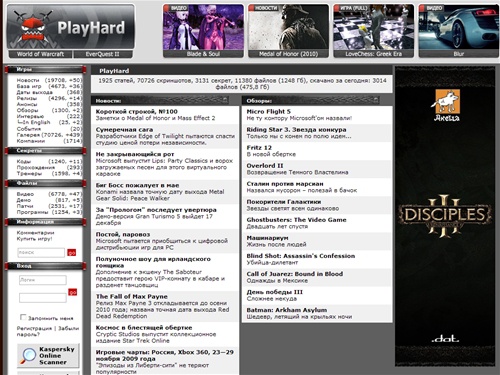Collapse the Новости panel via corner icon
The image size is (500, 375).
226,100
